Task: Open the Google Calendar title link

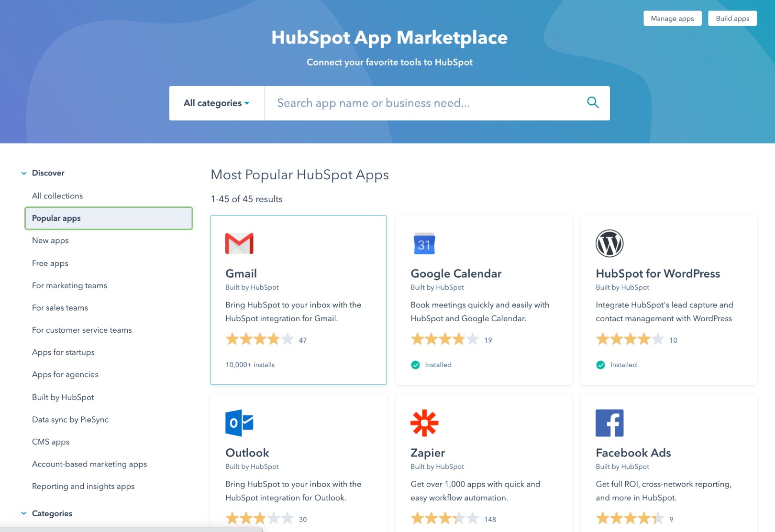Action: (x=456, y=273)
